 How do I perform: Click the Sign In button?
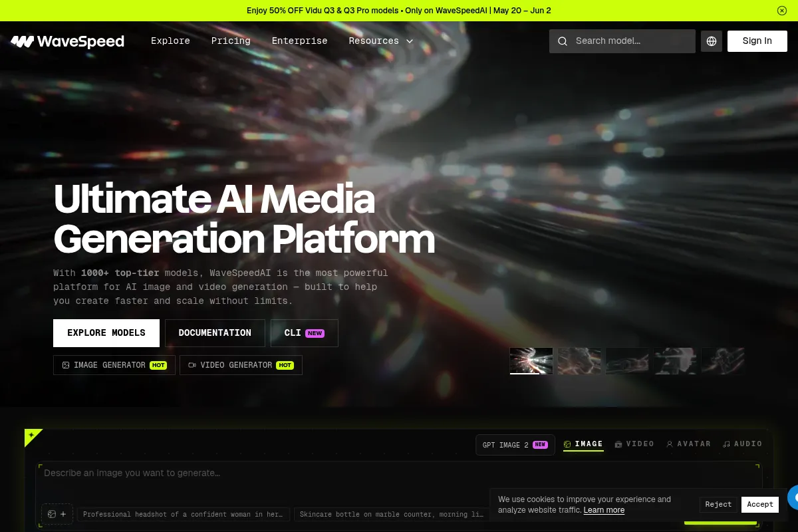(x=757, y=41)
